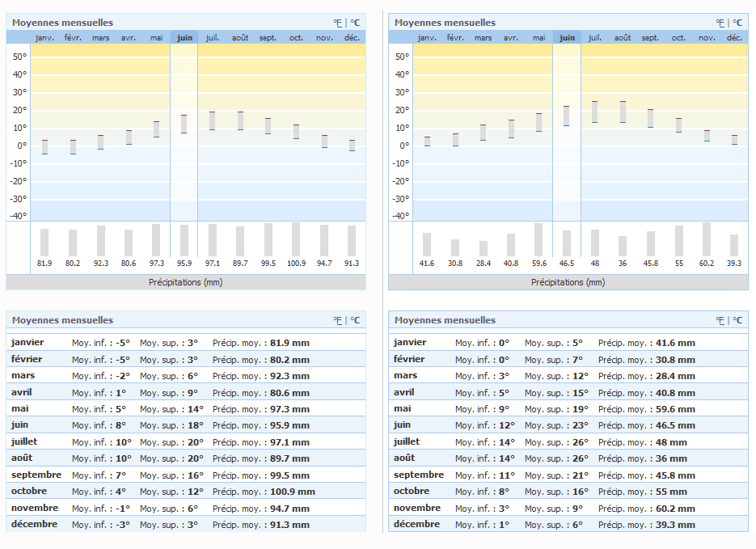This screenshot has height=549, width=756.
Task: Click the 'Précipitations (mm)' label under the right chart
Action: click(568, 282)
